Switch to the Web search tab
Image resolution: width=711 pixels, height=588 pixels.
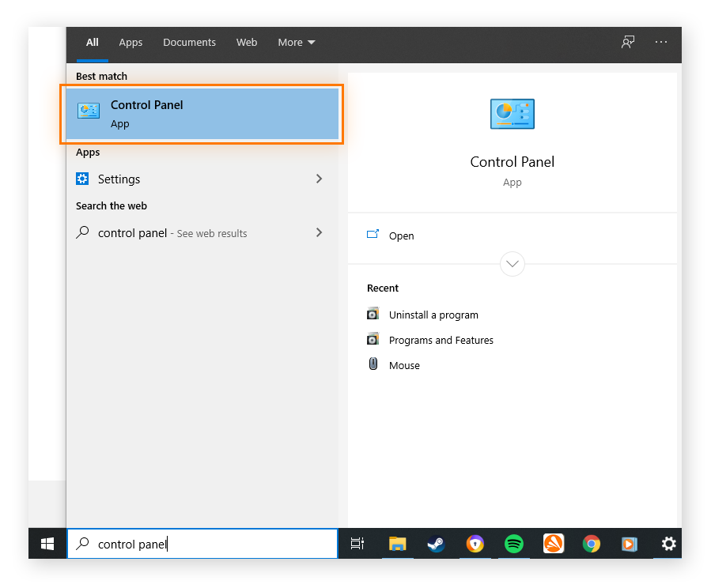pyautogui.click(x=247, y=42)
